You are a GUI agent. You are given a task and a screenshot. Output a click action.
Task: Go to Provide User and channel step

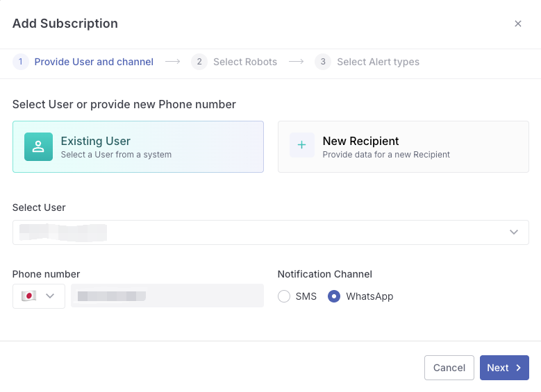pyautogui.click(x=94, y=62)
